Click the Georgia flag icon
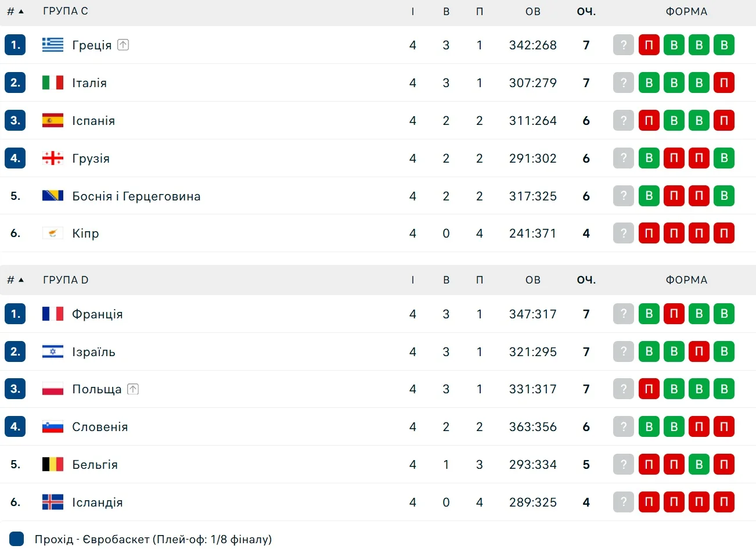Screen dimensions: 756x549 (53, 158)
